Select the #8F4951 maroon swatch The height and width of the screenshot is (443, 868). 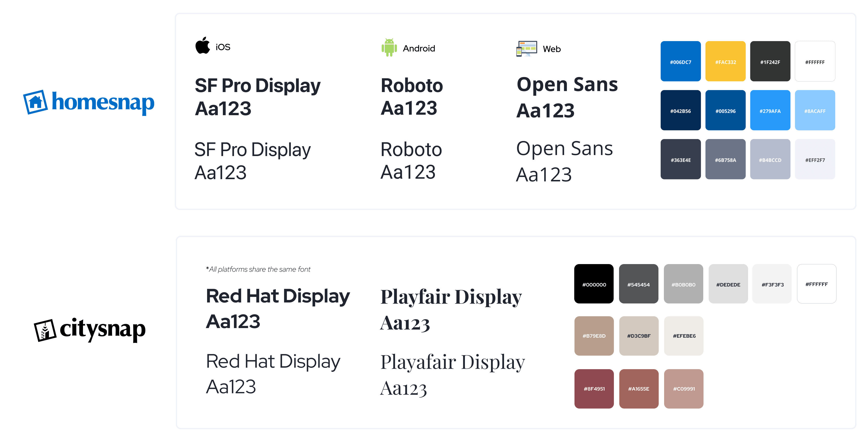point(594,388)
